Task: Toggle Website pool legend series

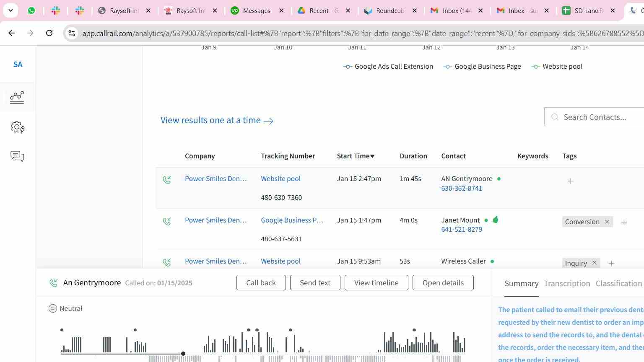Action: tap(557, 66)
